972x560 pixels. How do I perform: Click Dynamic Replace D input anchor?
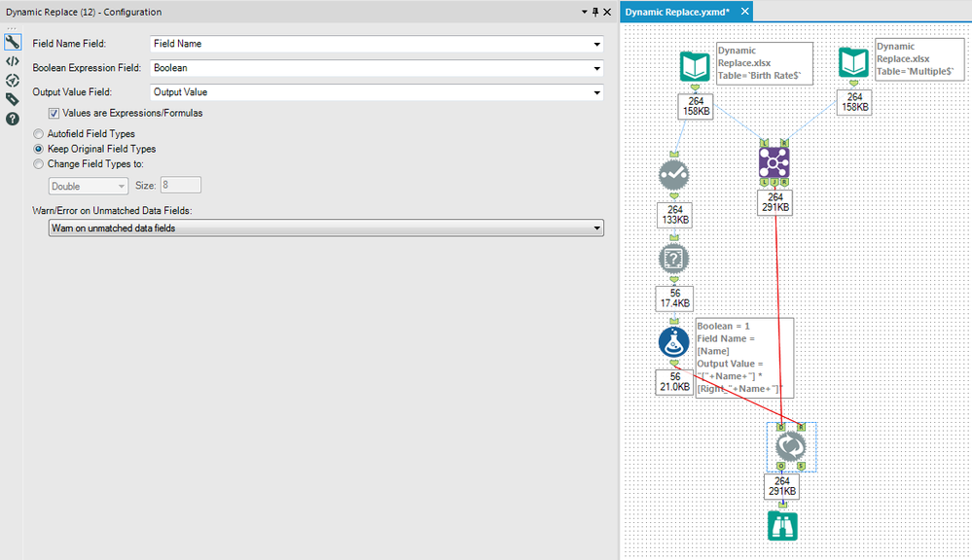[780, 427]
